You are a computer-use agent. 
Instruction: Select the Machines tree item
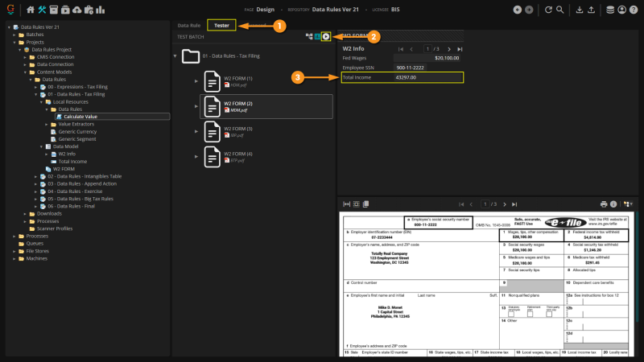tap(36, 258)
